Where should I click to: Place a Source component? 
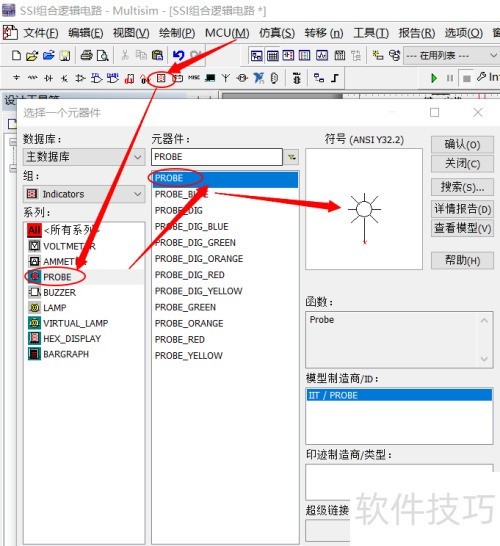[x=16, y=78]
